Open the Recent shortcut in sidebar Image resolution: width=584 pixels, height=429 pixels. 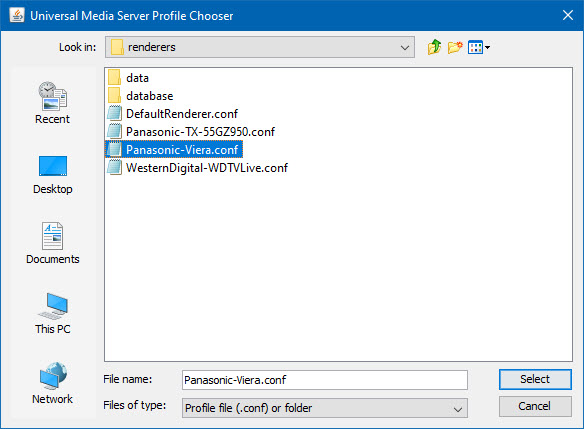pyautogui.click(x=53, y=103)
